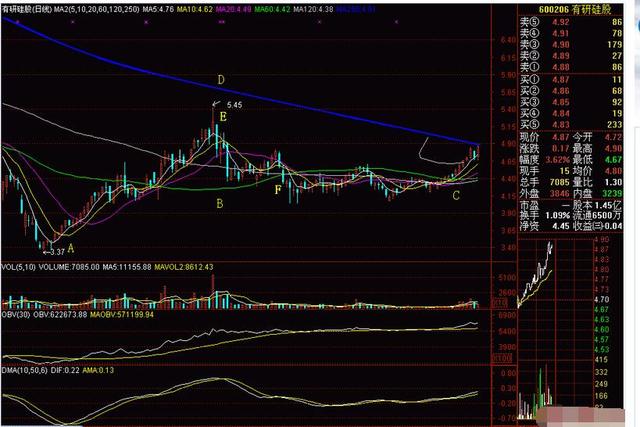Select the 卖④ 4.91 ask row
This screenshot has width=640, height=427.
pyautogui.click(x=571, y=33)
